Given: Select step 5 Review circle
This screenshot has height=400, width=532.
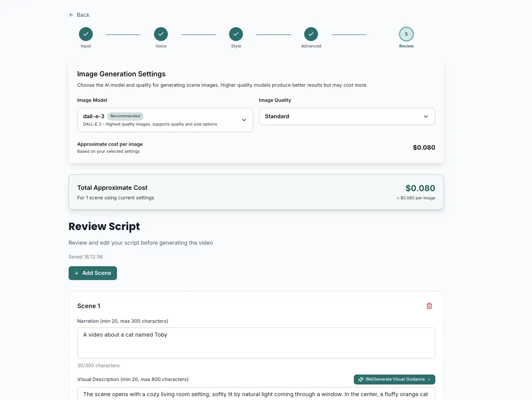Looking at the screenshot, I should pyautogui.click(x=406, y=34).
